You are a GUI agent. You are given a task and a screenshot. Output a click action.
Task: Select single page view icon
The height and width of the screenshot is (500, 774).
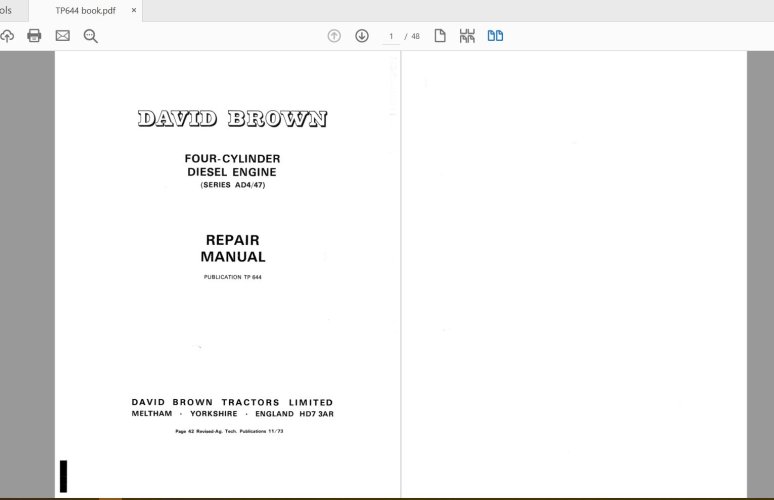440,36
